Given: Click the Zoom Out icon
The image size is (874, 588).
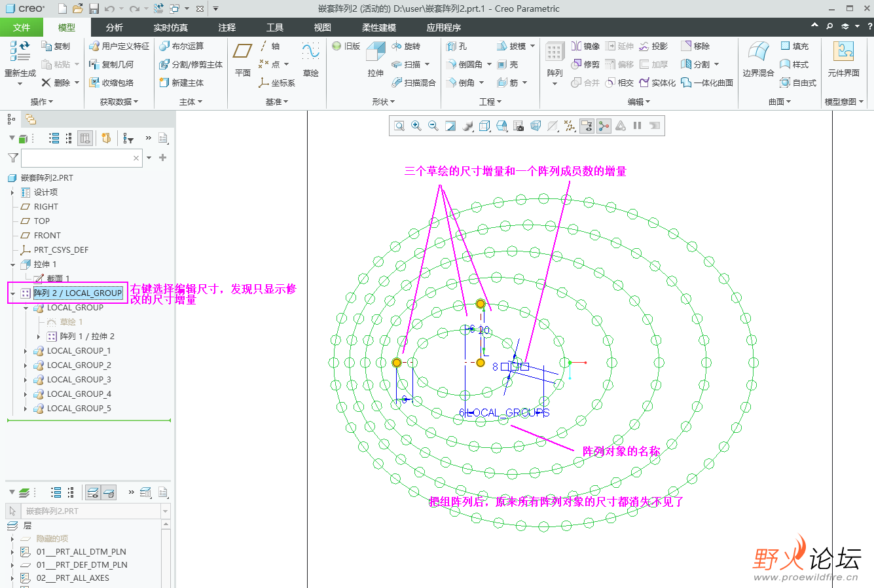Looking at the screenshot, I should point(433,126).
